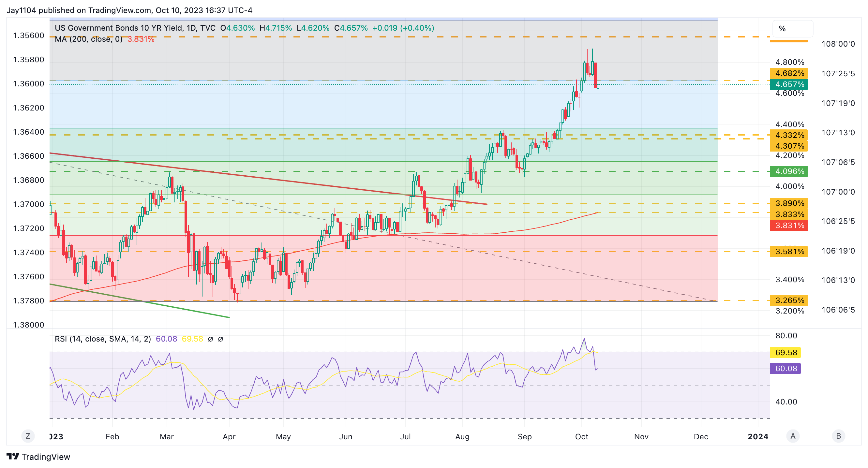The width and height of the screenshot is (868, 468).
Task: Select the 4.332% orange level label
Action: pos(789,135)
